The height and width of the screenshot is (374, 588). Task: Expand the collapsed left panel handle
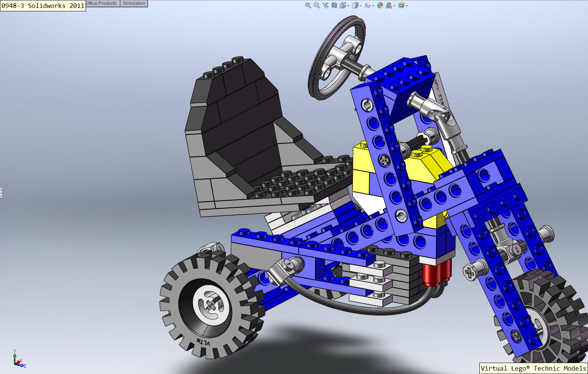pyautogui.click(x=1, y=193)
